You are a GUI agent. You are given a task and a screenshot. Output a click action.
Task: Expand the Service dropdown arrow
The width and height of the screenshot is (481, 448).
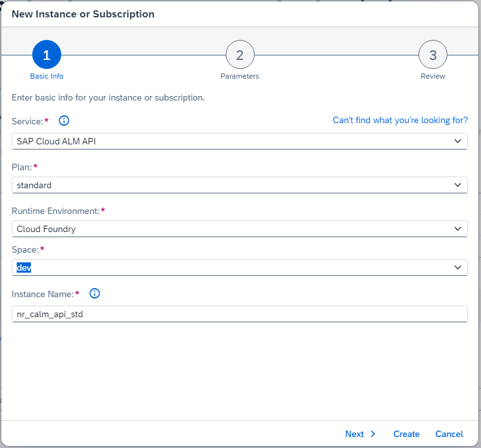pyautogui.click(x=458, y=141)
